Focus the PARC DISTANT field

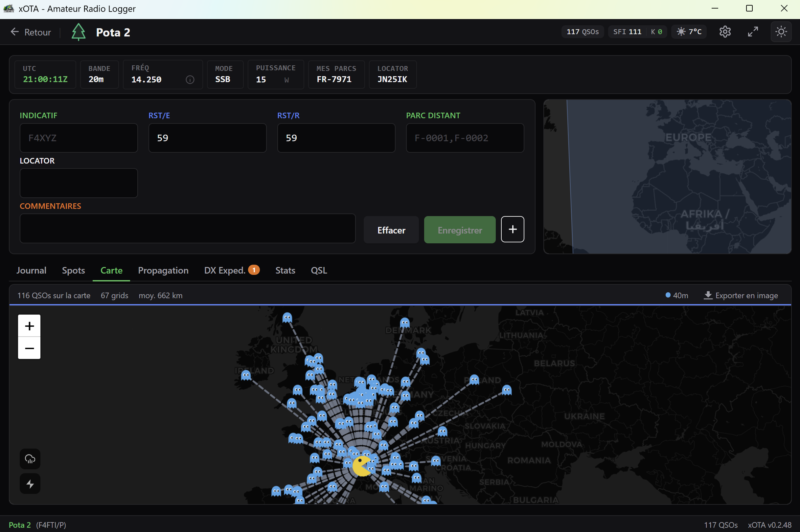coord(465,138)
